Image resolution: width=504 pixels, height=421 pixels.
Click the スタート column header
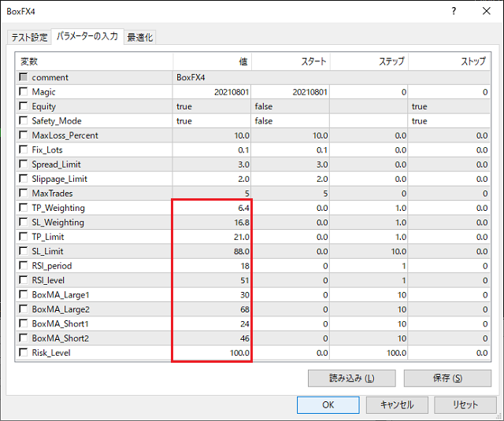click(x=291, y=61)
